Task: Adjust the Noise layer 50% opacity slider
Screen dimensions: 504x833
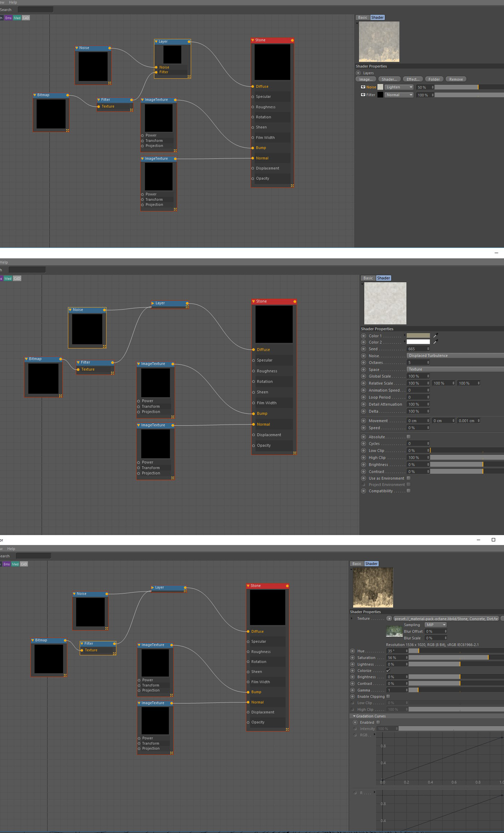Action: [x=469, y=87]
